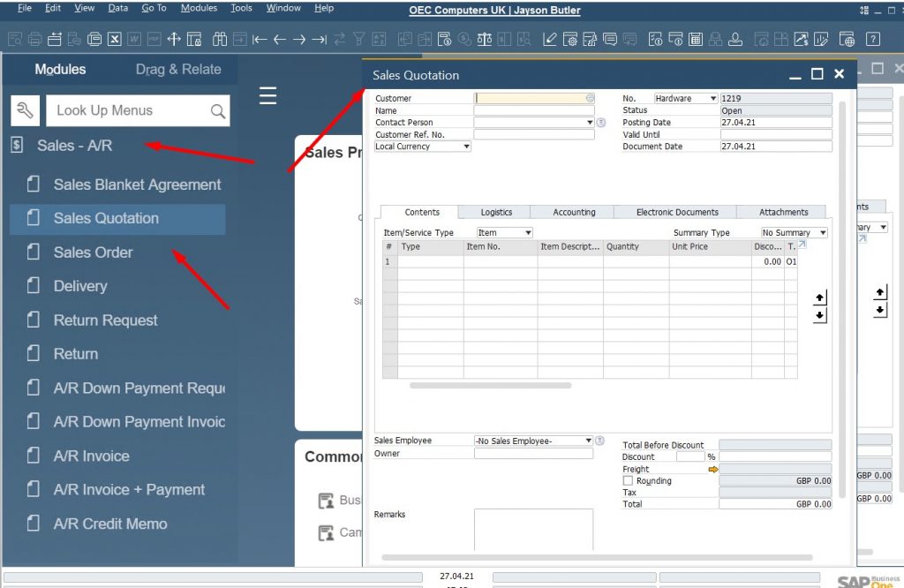
Task: Click the Look Up Menus wrench icon
Action: [24, 110]
